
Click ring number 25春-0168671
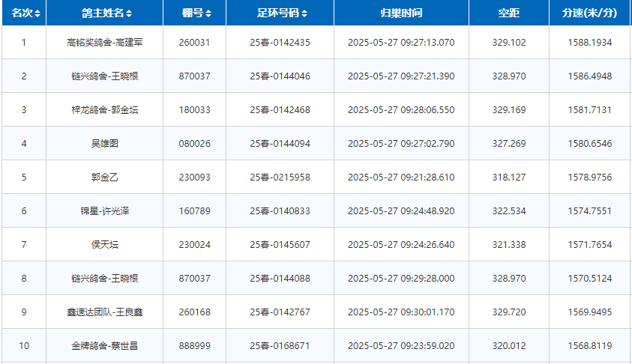coord(280,345)
